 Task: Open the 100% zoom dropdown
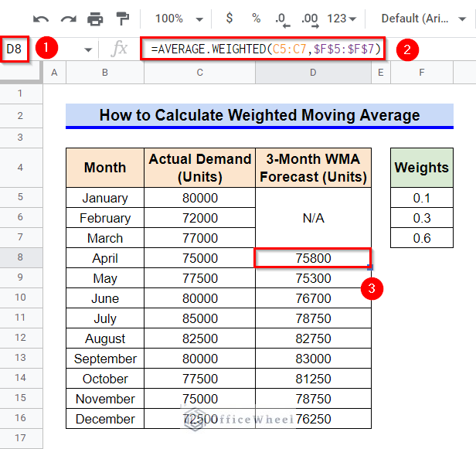[178, 19]
